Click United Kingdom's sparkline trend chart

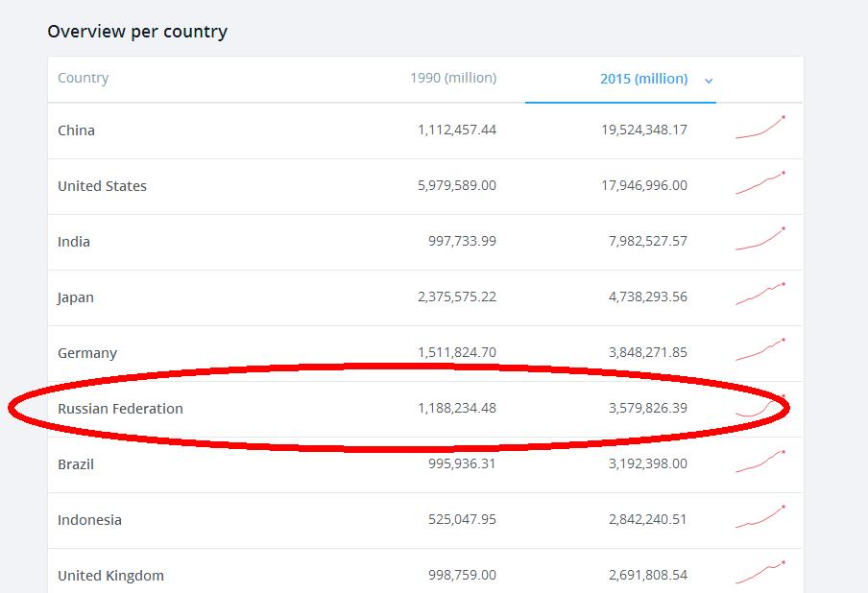point(760,573)
